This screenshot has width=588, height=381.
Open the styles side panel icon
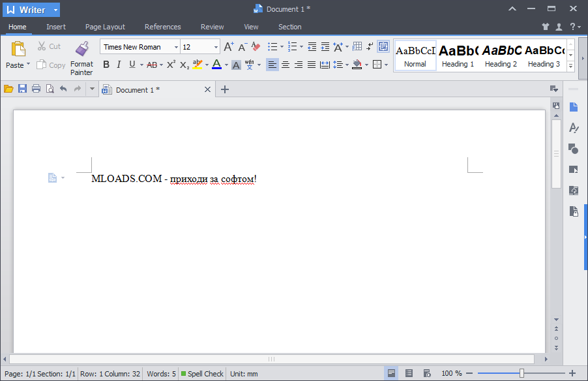[574, 128]
